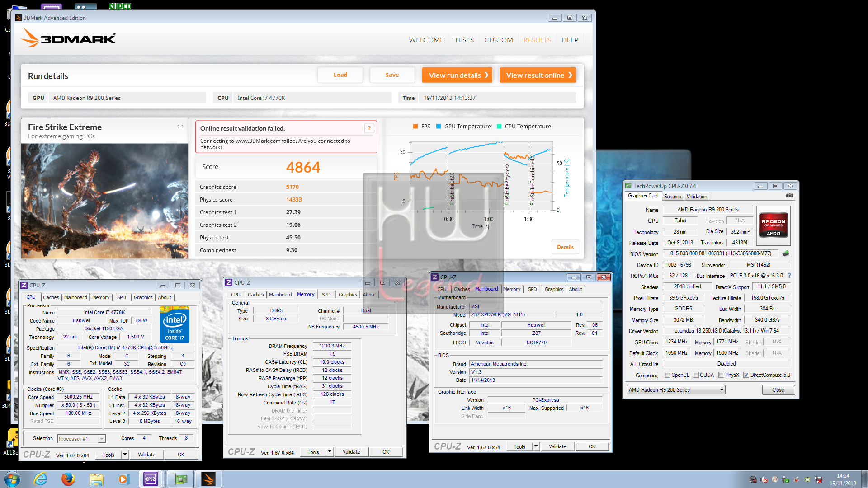Click the orange FPS legend swatch
The image size is (868, 488).
[x=415, y=127]
